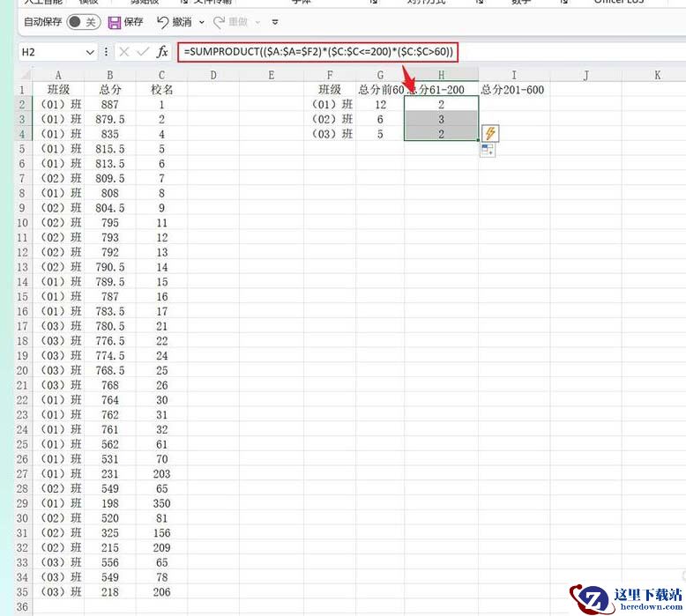Select cell F3 containing (02)班
Screen dimensions: 686x616
[x=330, y=119]
